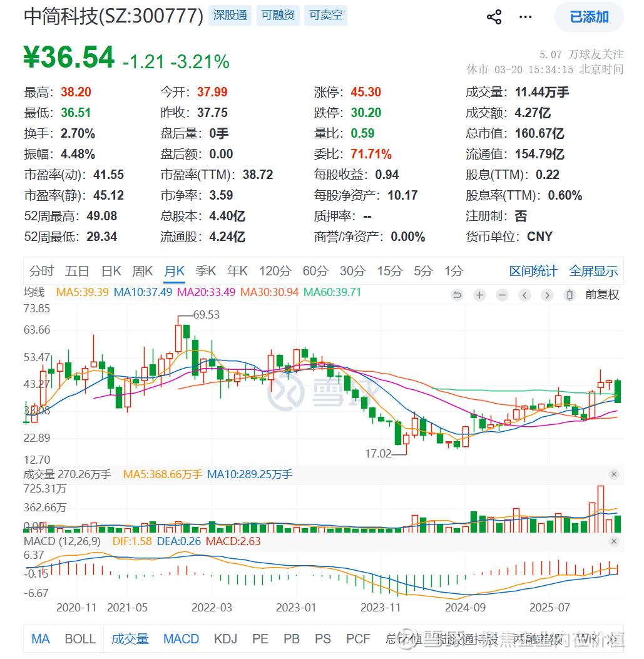Open the three-dots more menu
Viewport: 644px width, 659px height.
click(526, 17)
